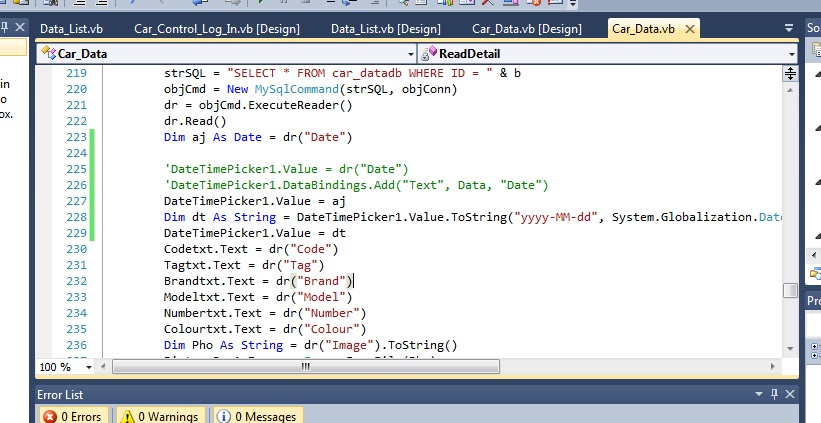
Task: Toggle the 0 Messages filter
Action: 258,417
